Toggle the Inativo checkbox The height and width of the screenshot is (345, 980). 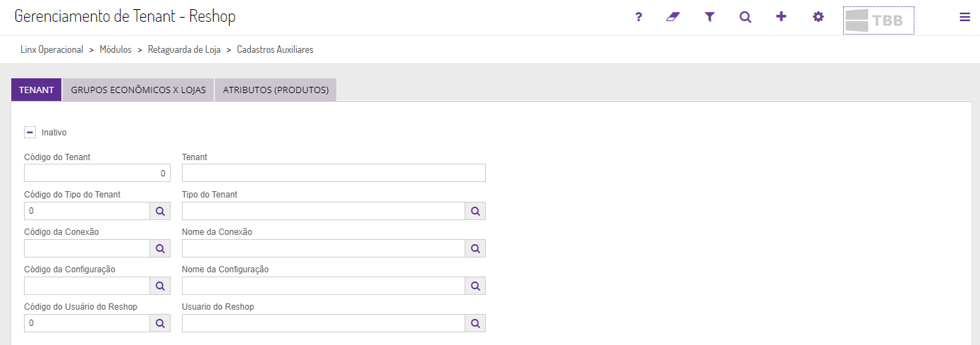[30, 132]
